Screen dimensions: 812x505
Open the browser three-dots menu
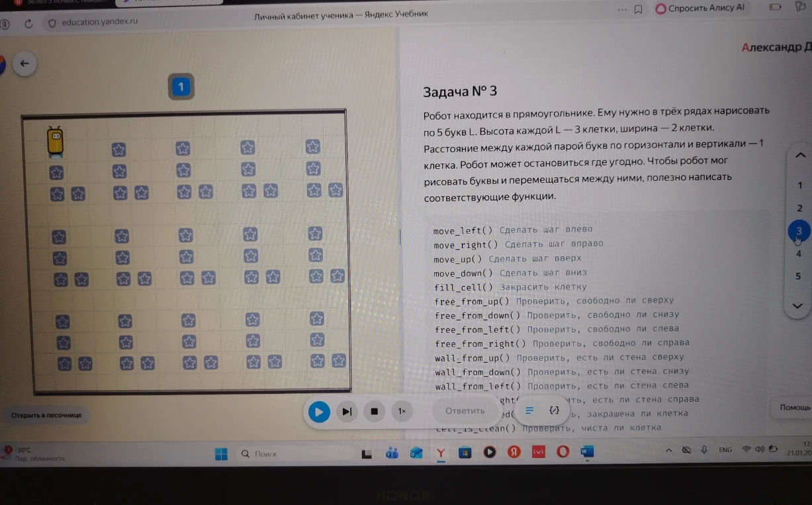[x=622, y=9]
